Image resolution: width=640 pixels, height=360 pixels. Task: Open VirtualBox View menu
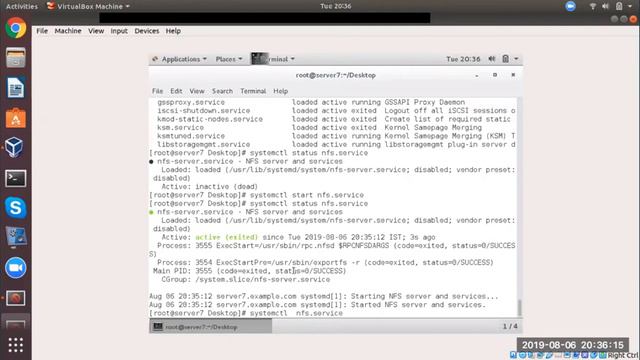[x=96, y=31]
